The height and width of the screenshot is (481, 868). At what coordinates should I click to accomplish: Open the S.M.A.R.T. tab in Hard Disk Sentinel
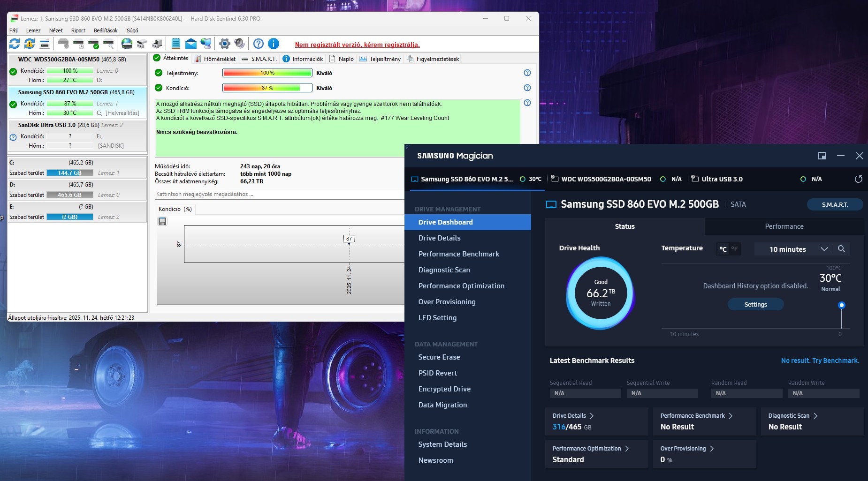pos(259,59)
